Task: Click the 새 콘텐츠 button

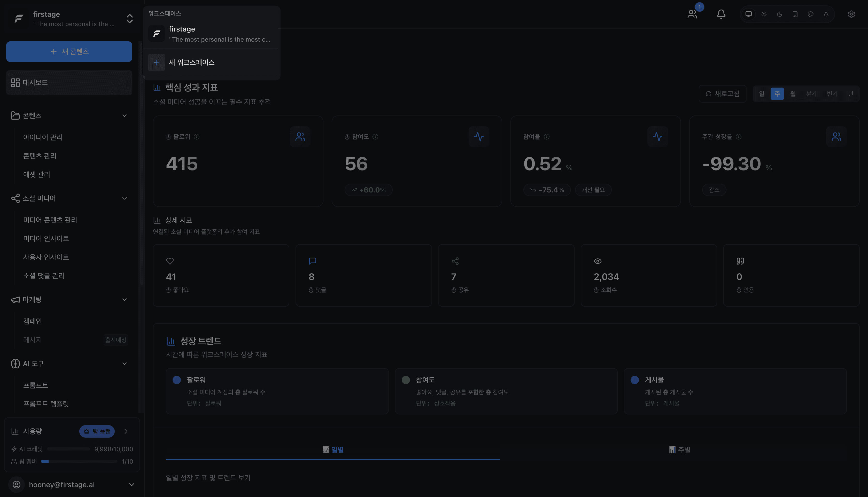Action: [69, 52]
